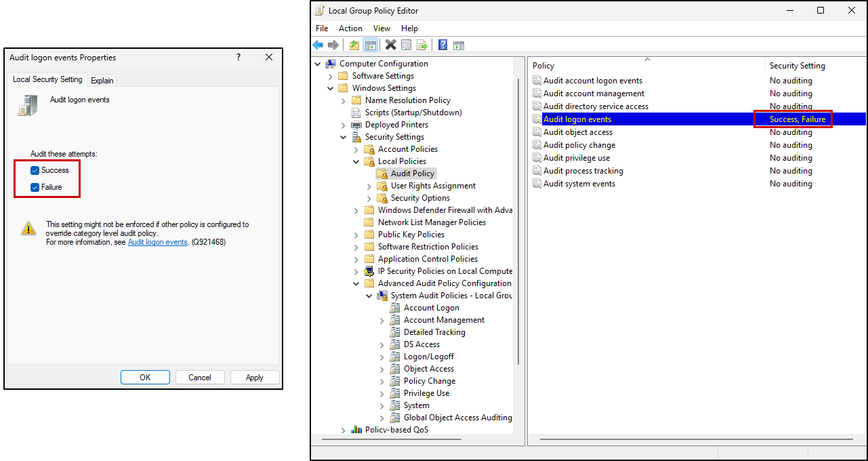Open the Audit logon events help link
Viewport: 868px width, 461px height.
click(157, 242)
